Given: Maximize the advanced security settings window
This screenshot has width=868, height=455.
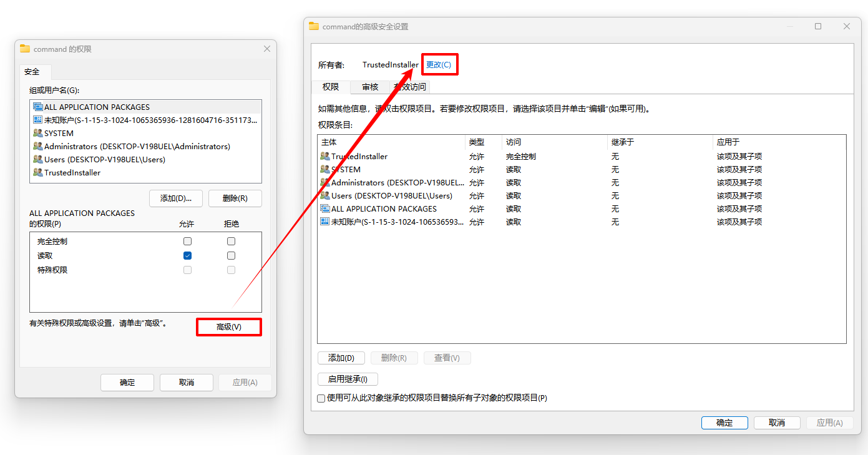Looking at the screenshot, I should click(x=818, y=26).
